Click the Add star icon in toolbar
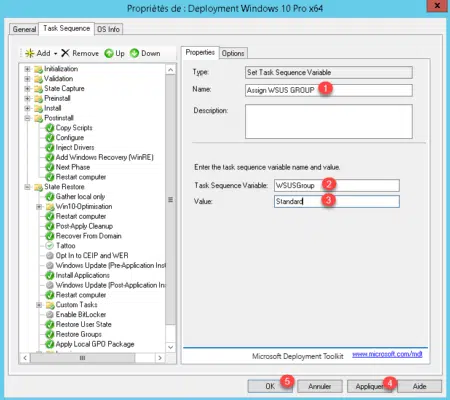This screenshot has height=400, width=450. (30, 53)
